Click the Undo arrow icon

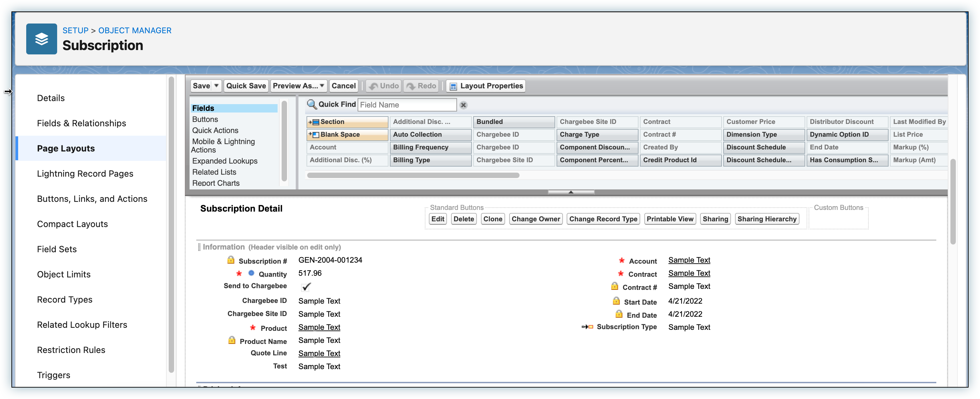point(374,86)
